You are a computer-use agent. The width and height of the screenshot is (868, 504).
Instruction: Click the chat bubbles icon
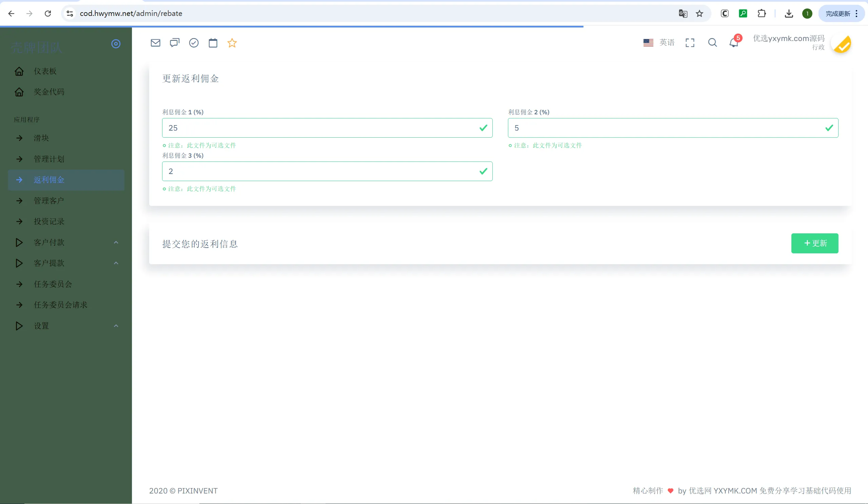pos(175,43)
